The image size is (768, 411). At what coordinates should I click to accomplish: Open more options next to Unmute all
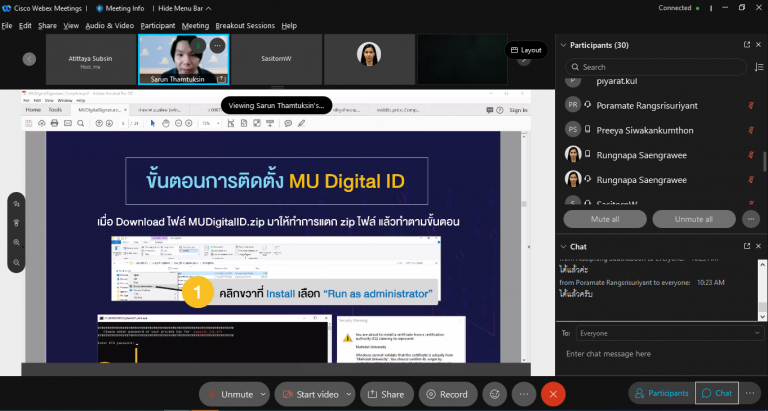pos(751,219)
